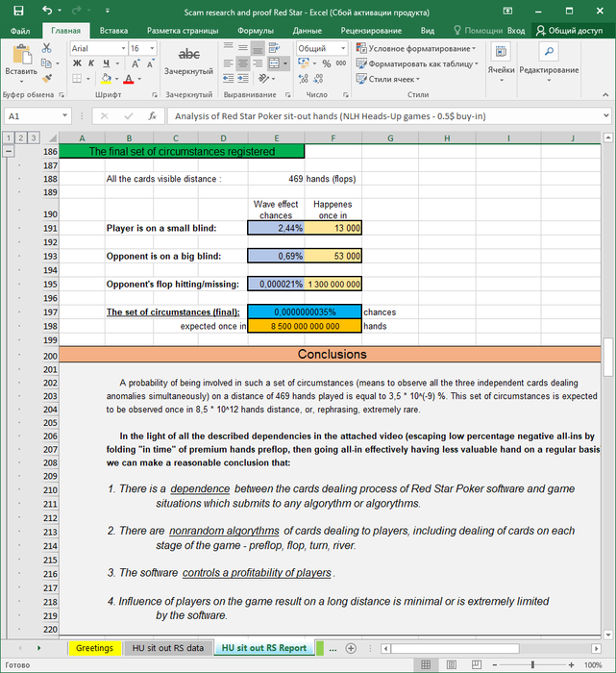
Task: Switch to the Greetings sheet tab
Action: pyautogui.click(x=94, y=648)
